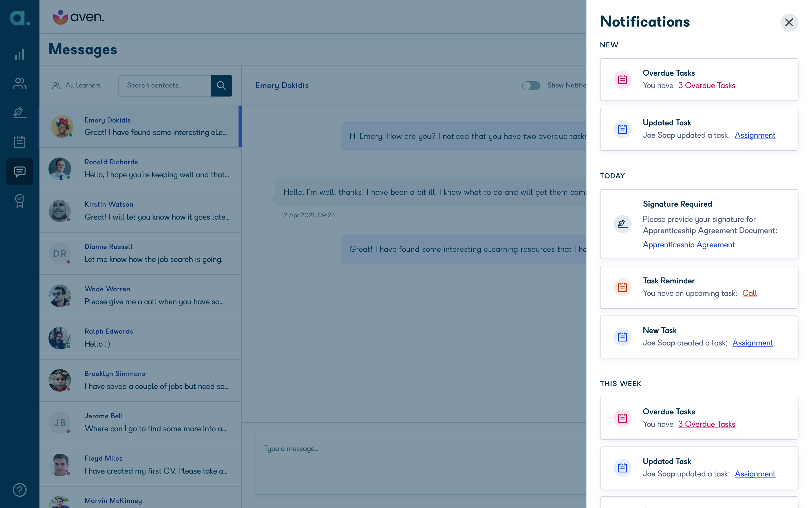Select Ronald Richards conversation

140,169
